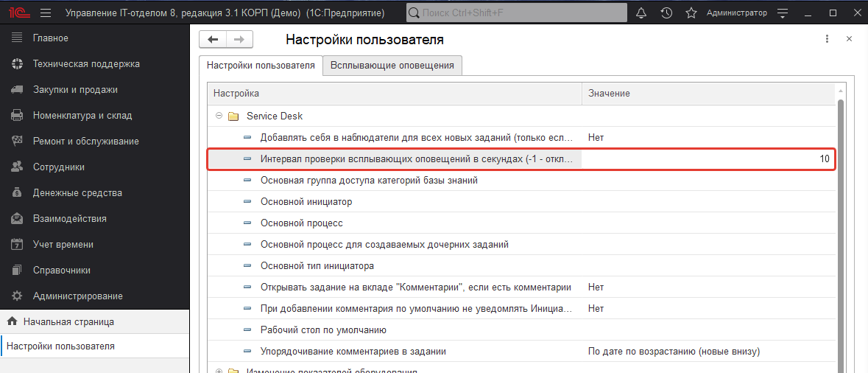The image size is (868, 373).
Task: Select Начальная страница in open pages panel
Action: coord(68,322)
